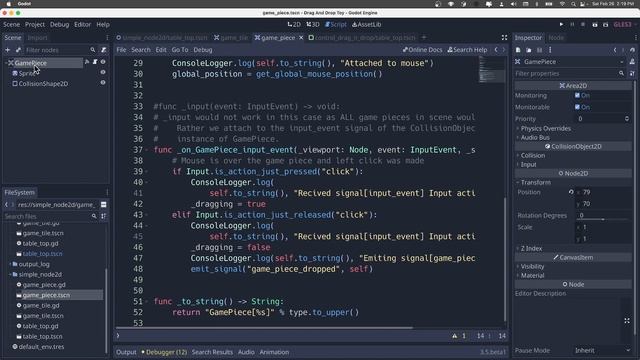
Task: Click the Scene dock three-dot options
Action: pyautogui.click(x=107, y=38)
